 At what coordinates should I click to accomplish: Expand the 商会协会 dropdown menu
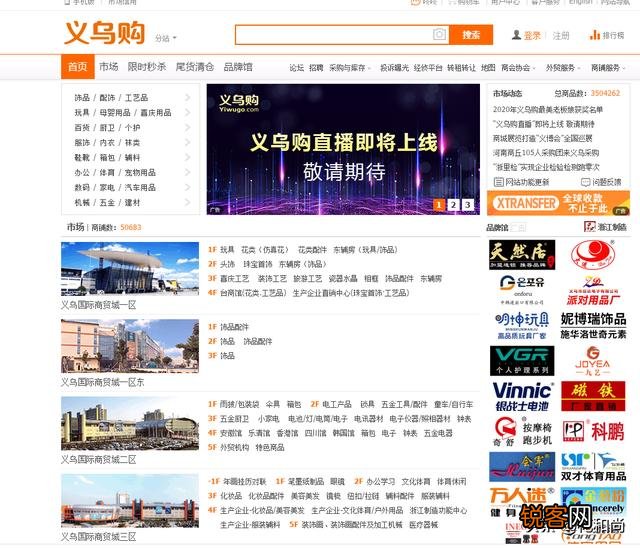[x=518, y=68]
